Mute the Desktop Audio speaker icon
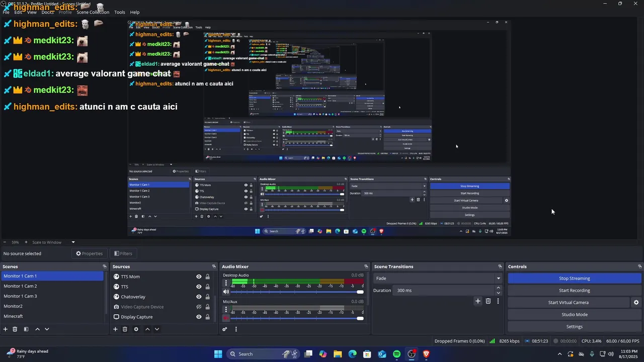Viewport: 644px width, 362px height. pos(226,292)
